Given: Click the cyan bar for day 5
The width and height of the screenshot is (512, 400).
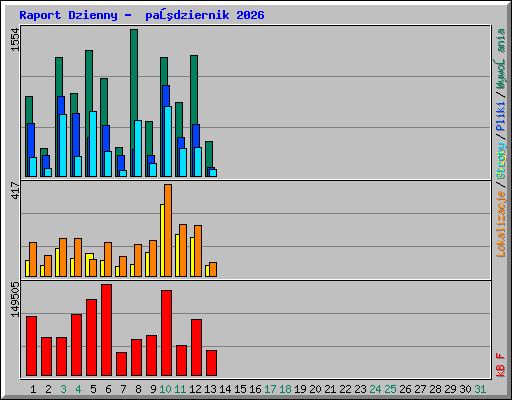Looking at the screenshot, I should (93, 144).
